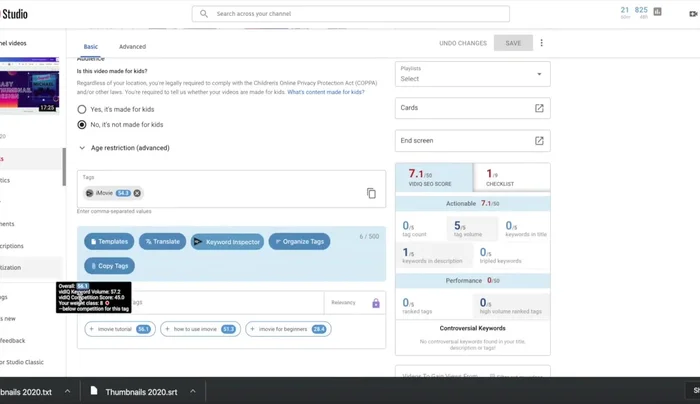Switch to the Advanced tab
This screenshot has width=700, height=404.
132,47
